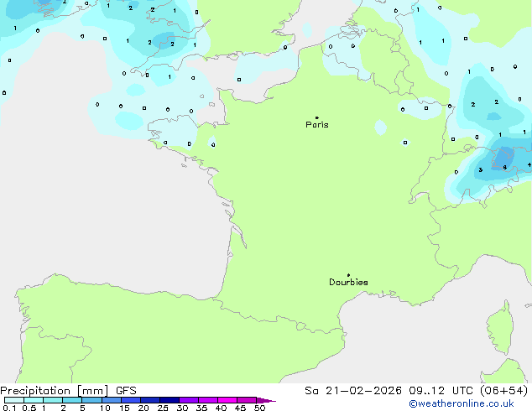Click the 45 mm legend swatch
This screenshot has height=411, width=532.
click(x=247, y=400)
